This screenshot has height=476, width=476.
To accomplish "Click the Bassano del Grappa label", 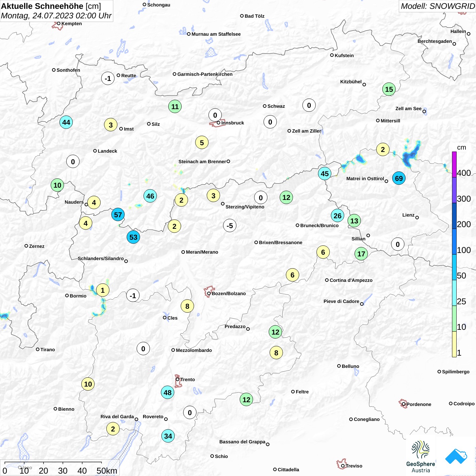I will [242, 442].
